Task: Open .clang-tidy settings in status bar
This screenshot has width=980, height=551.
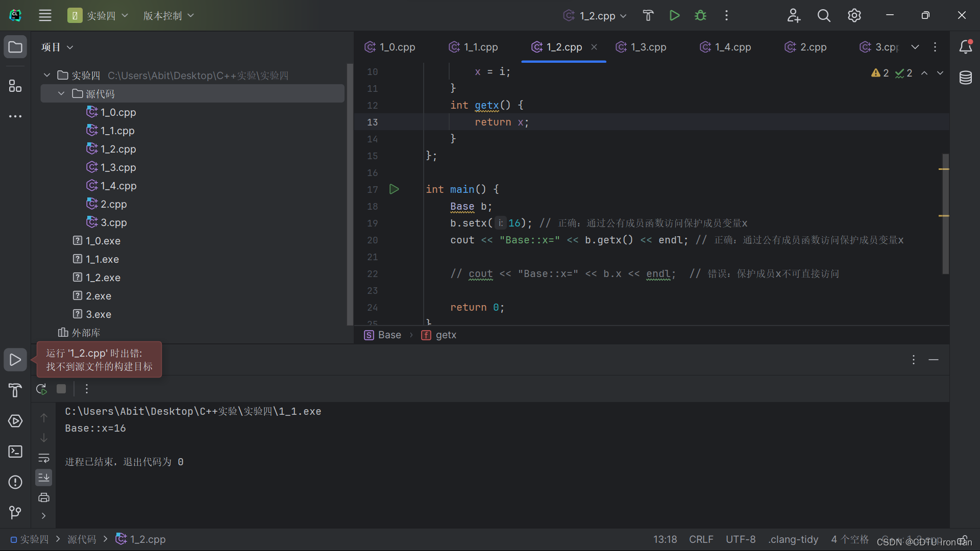Action: (793, 539)
